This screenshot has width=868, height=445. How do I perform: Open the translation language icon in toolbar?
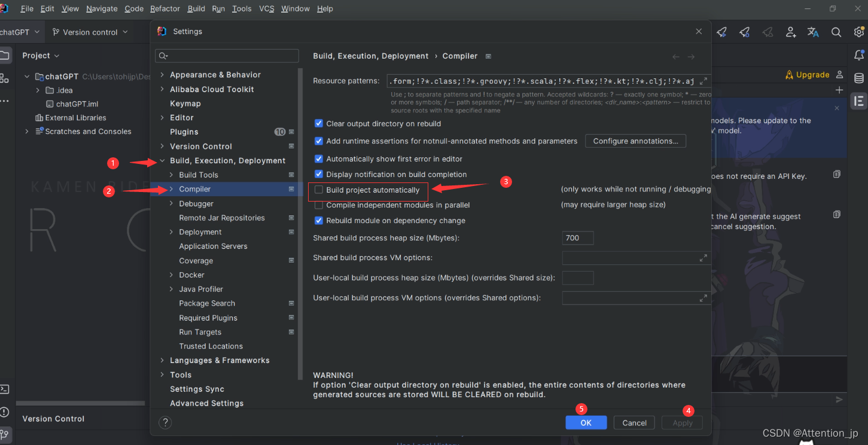tap(814, 32)
